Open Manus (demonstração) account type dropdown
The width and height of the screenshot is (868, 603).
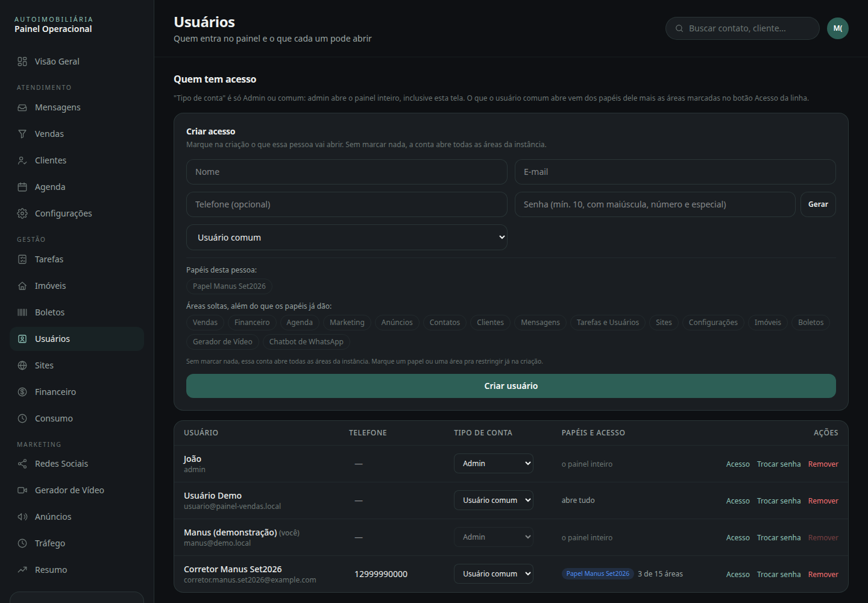(x=494, y=537)
